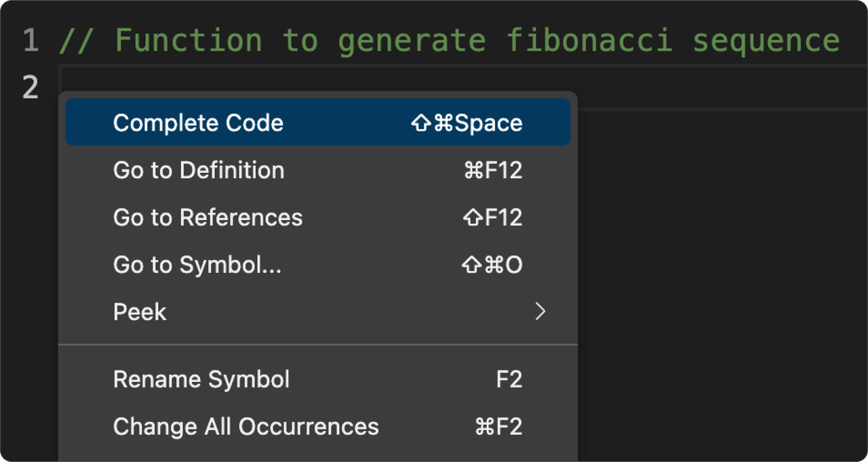Click the word "generate" in the comment
This screenshot has height=462, width=868.
(x=411, y=41)
